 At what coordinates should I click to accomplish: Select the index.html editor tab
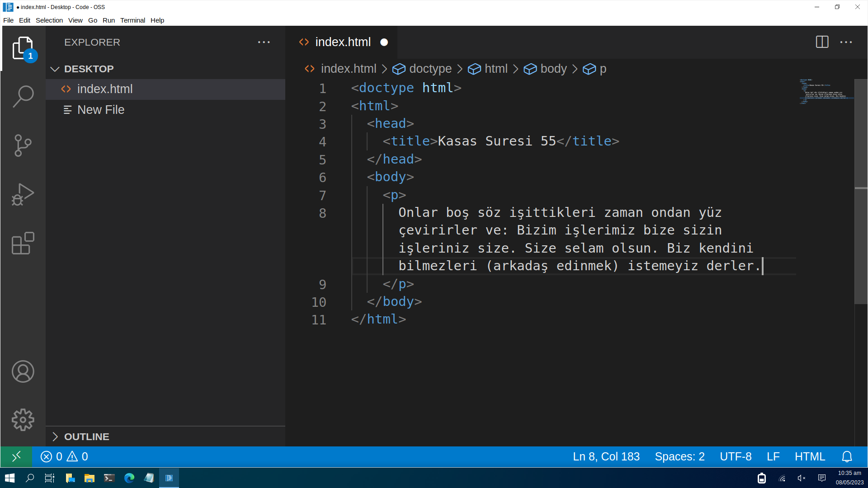click(342, 42)
